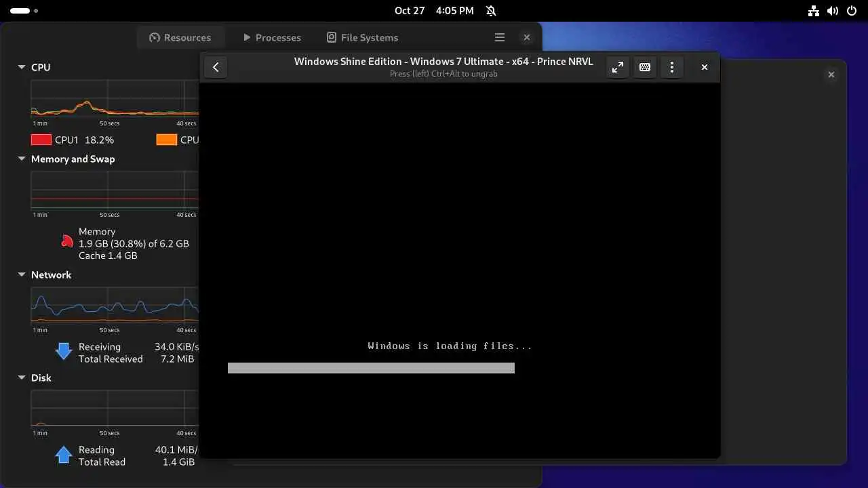Click the 'Cache 1.4 GB' text

pos(108,256)
